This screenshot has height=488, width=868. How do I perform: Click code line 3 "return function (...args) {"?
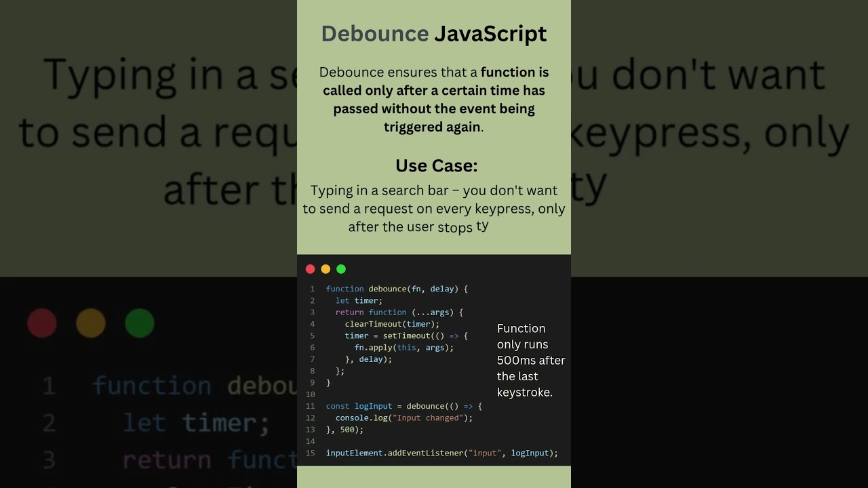pyautogui.click(x=399, y=312)
